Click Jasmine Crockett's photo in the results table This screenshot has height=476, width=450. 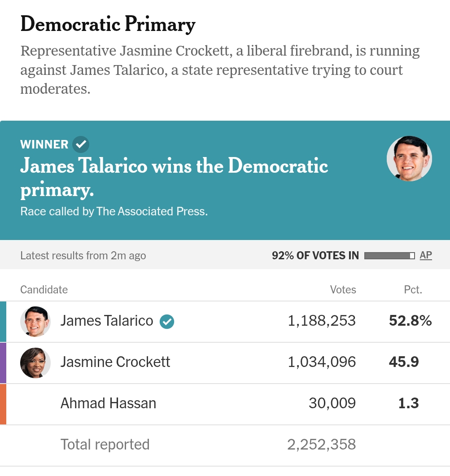35,362
